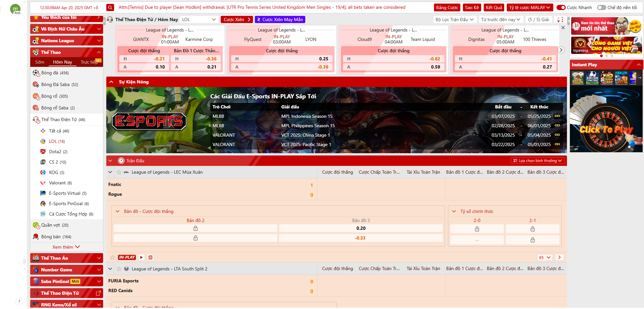This screenshot has width=644, height=309.
Task: Open Bóng đá football sport icon
Action: coord(36,73)
